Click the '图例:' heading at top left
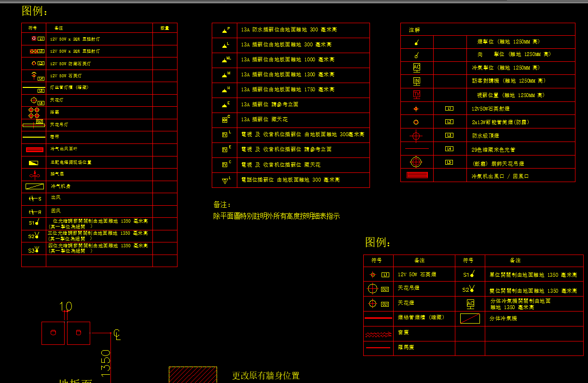 (35, 11)
